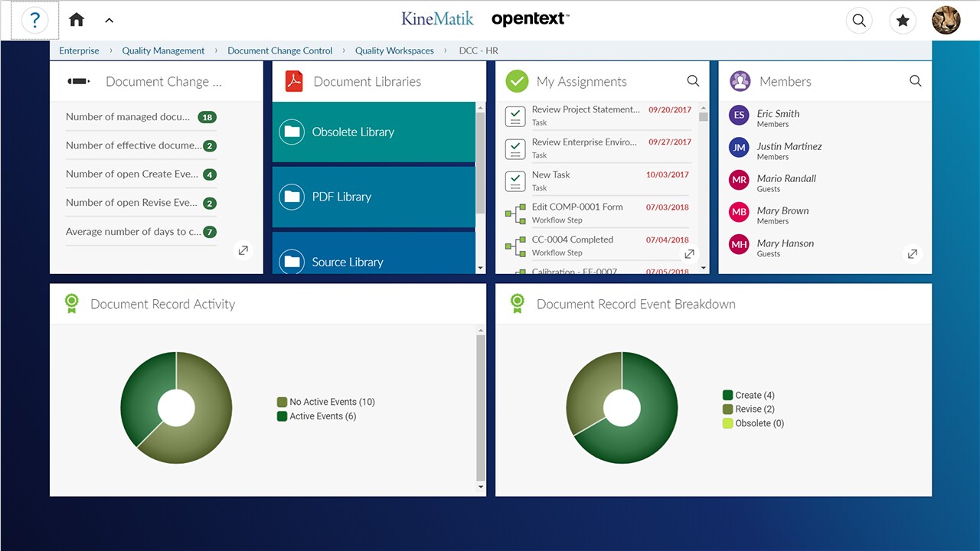
Task: Click the MH avatar for Mary Hanson
Action: pos(739,245)
